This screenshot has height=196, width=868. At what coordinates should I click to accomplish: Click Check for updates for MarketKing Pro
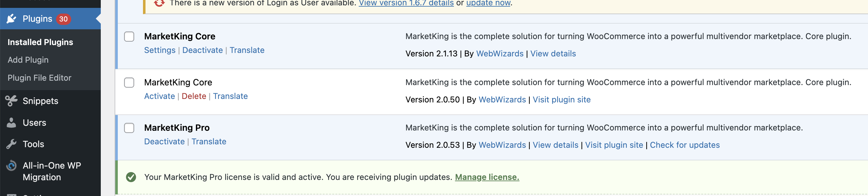tap(684, 145)
